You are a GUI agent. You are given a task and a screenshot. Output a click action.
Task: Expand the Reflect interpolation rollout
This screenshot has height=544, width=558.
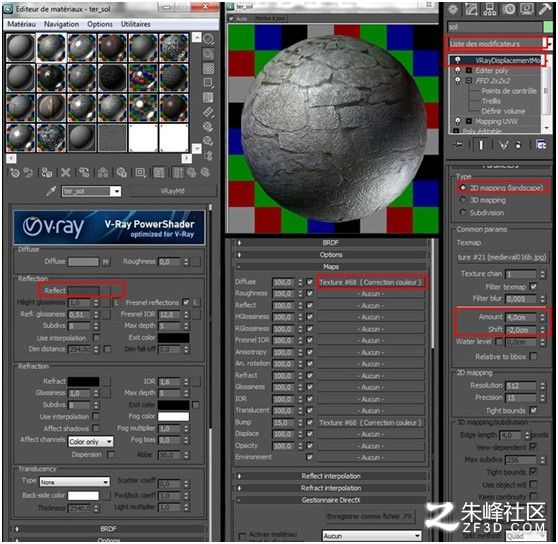[331, 476]
